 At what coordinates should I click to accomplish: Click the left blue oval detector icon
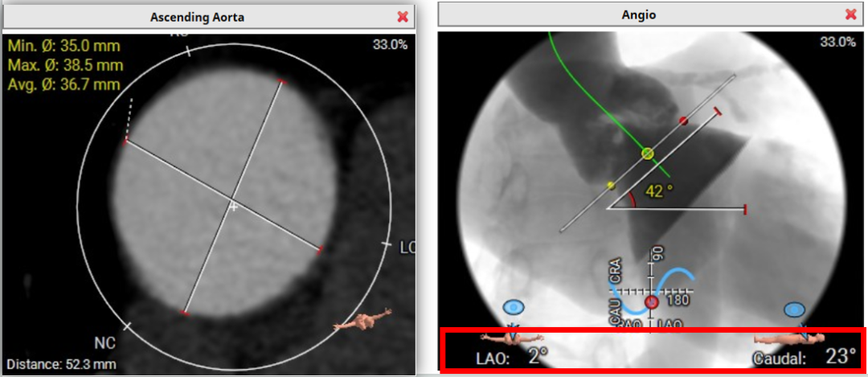click(513, 307)
